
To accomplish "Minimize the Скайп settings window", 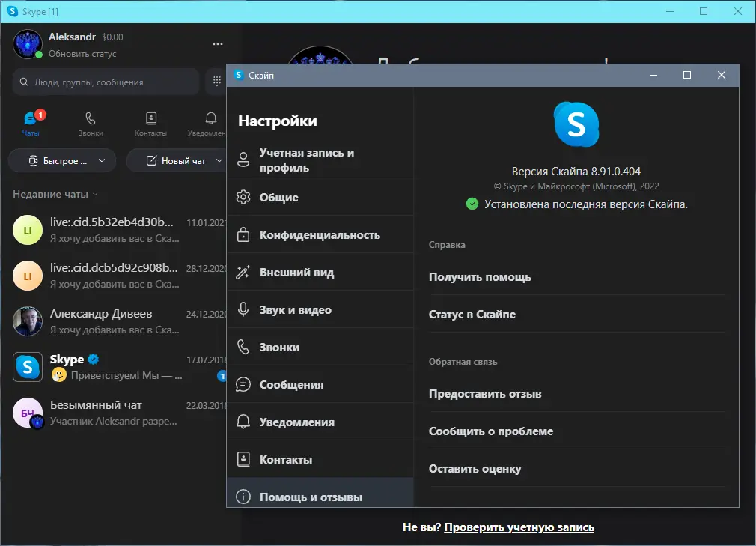I will tap(653, 75).
